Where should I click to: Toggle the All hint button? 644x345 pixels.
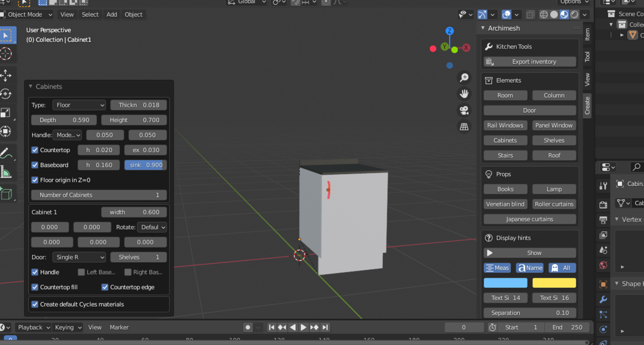pyautogui.click(x=562, y=268)
